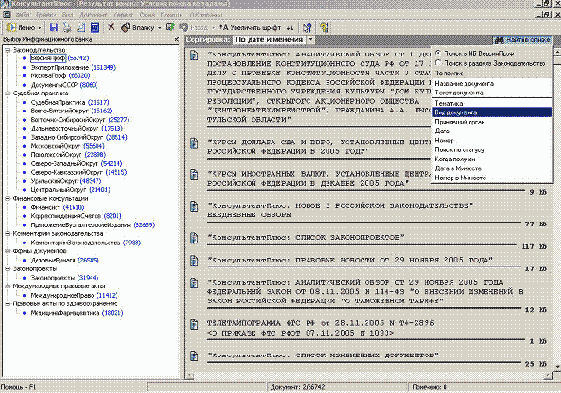The width and height of the screenshot is (561, 393).
Task: Click document icon beside СПИСОК ИЗМЕНЕННЫХ ДОКУМЕНТОВ
Action: pos(194,356)
